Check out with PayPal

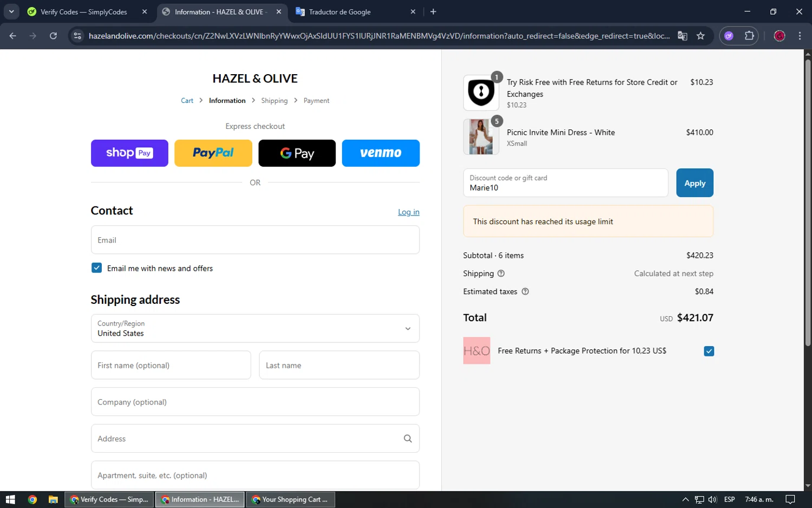coord(213,153)
